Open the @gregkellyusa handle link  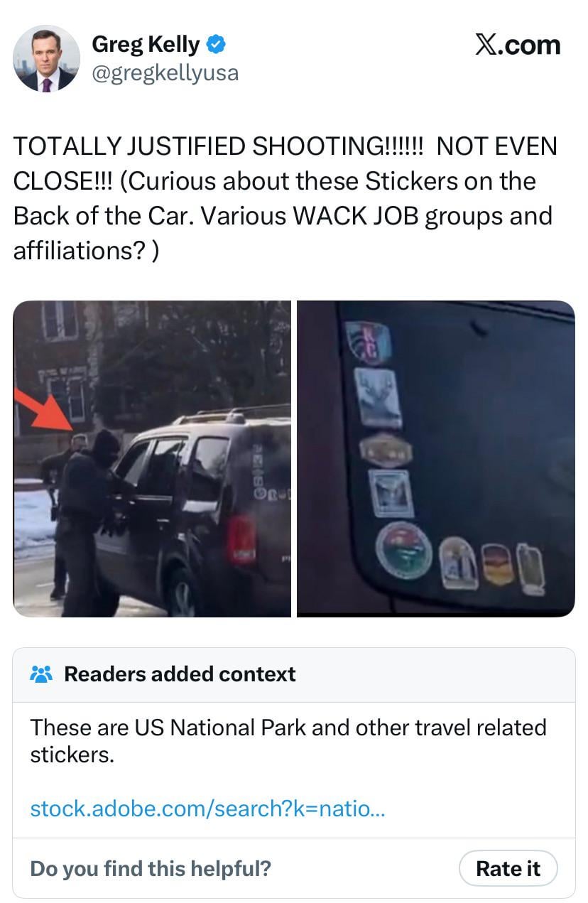pyautogui.click(x=165, y=72)
